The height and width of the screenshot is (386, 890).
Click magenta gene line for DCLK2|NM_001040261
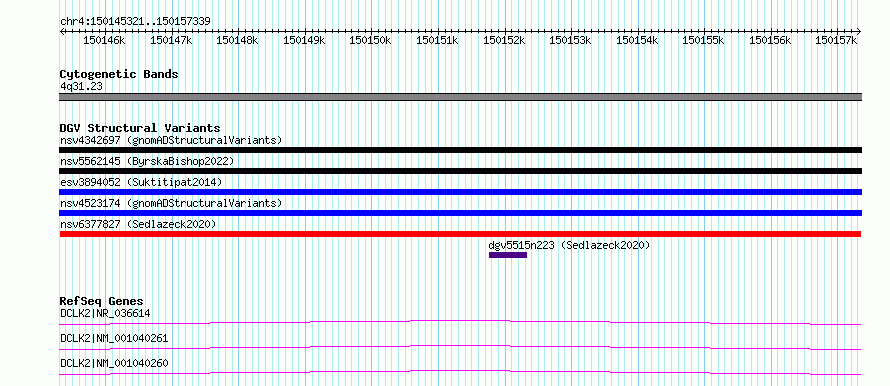click(x=460, y=347)
